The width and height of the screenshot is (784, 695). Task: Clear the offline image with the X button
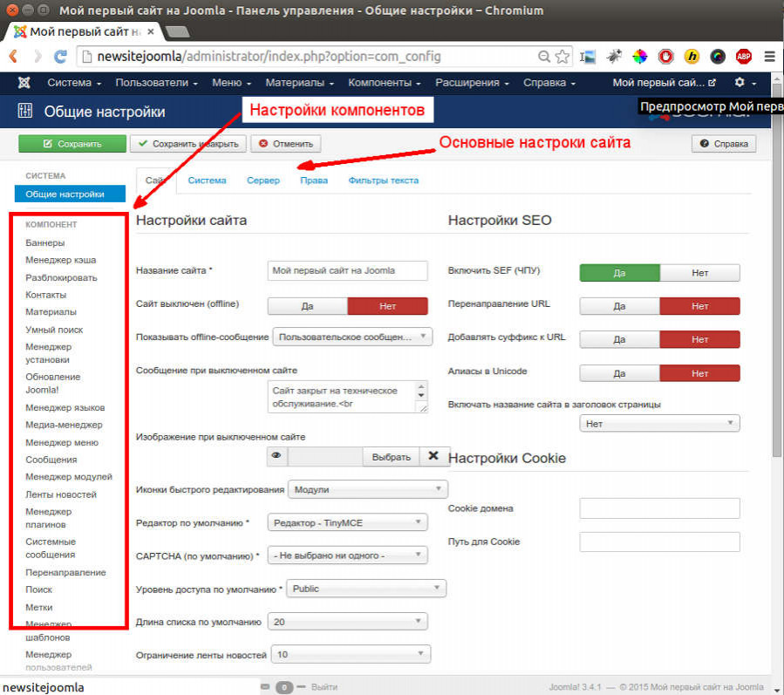[x=434, y=456]
